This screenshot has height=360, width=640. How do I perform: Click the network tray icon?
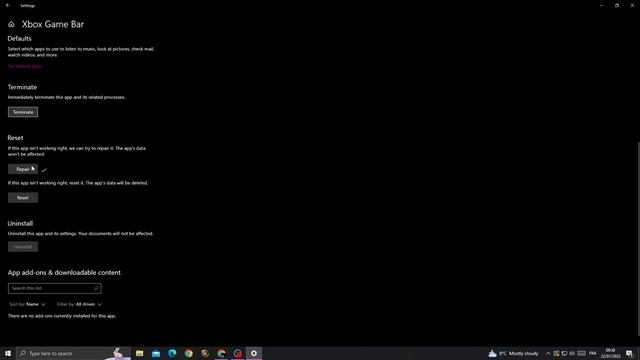coord(564,353)
